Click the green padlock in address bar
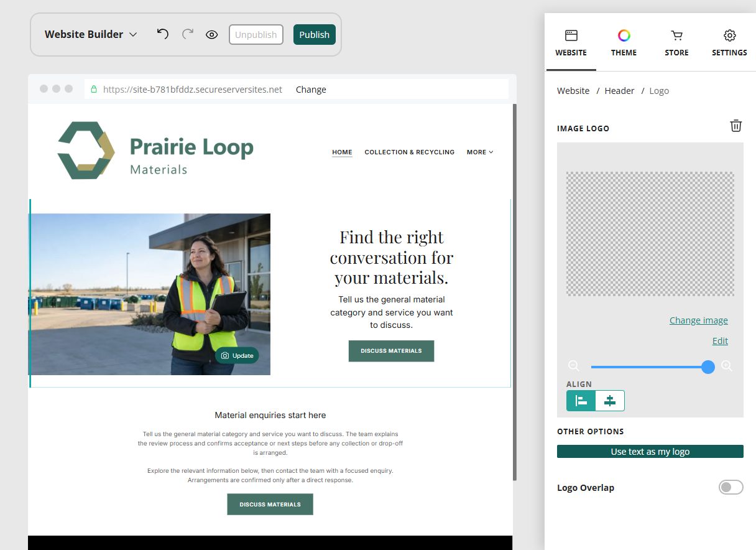 click(94, 90)
